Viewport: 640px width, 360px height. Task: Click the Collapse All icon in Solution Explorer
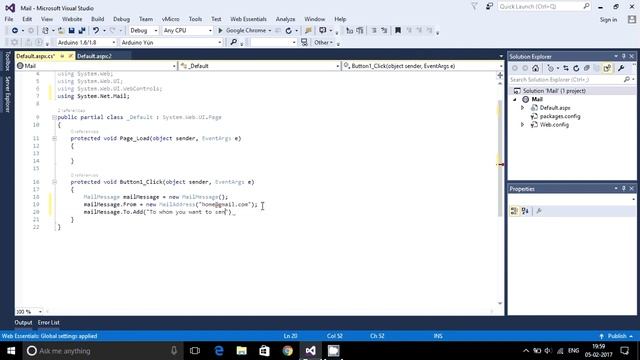click(x=587, y=69)
